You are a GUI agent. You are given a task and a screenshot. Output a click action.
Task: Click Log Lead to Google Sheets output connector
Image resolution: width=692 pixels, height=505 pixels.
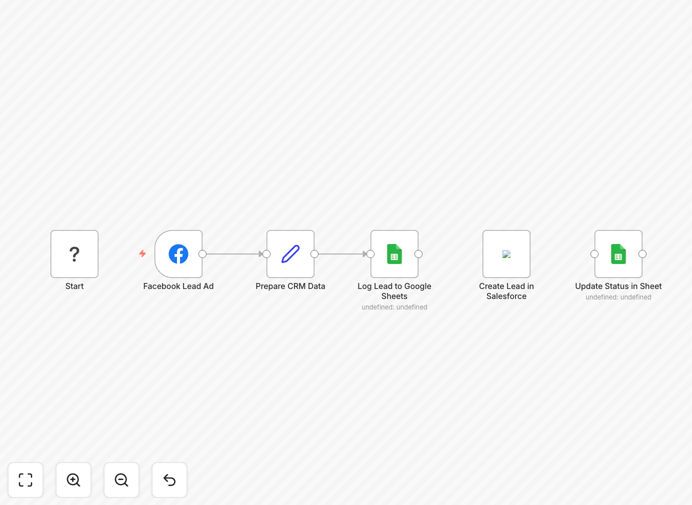[x=418, y=254]
